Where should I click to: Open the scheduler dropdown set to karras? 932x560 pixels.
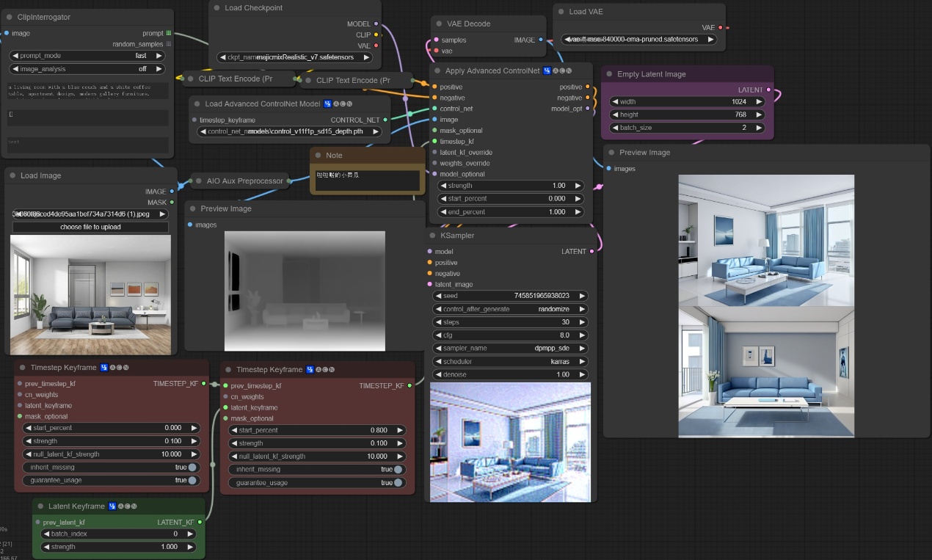tap(511, 362)
